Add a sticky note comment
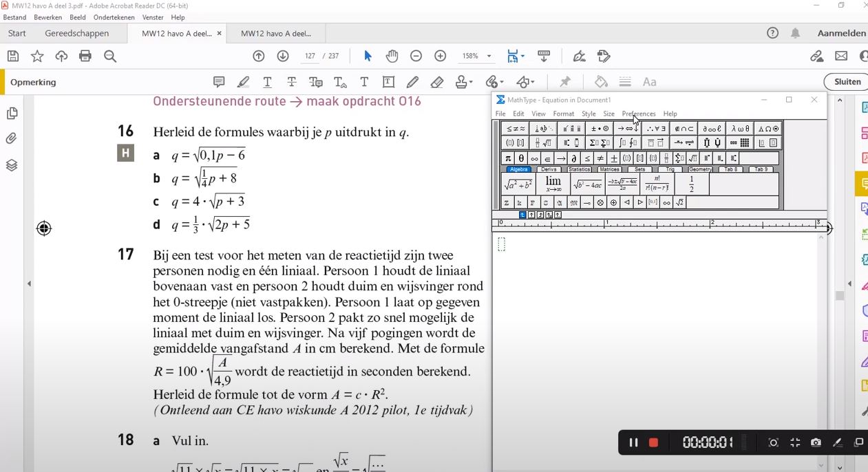This screenshot has height=472, width=868. coord(219,82)
